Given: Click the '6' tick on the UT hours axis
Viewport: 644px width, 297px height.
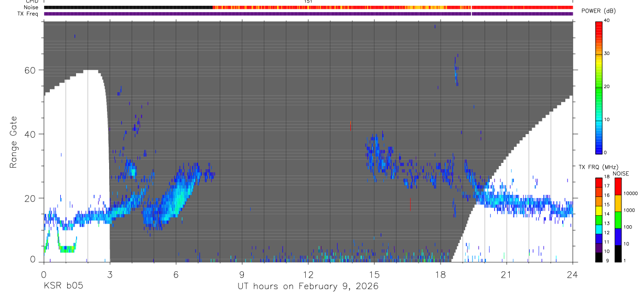Looking at the screenshot, I should pos(176,274).
